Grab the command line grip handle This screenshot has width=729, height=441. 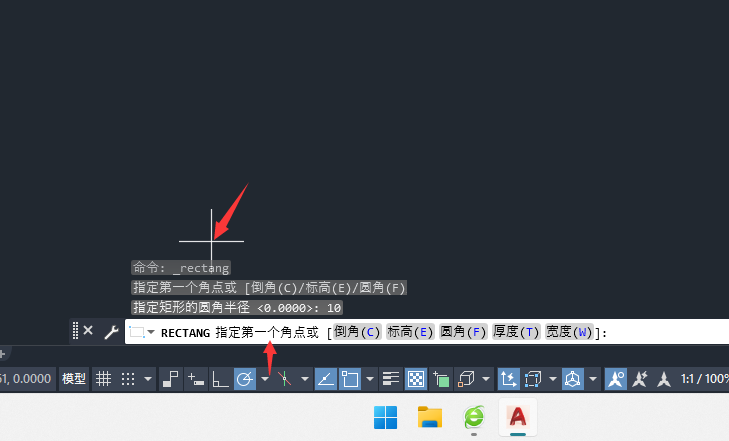tap(75, 331)
